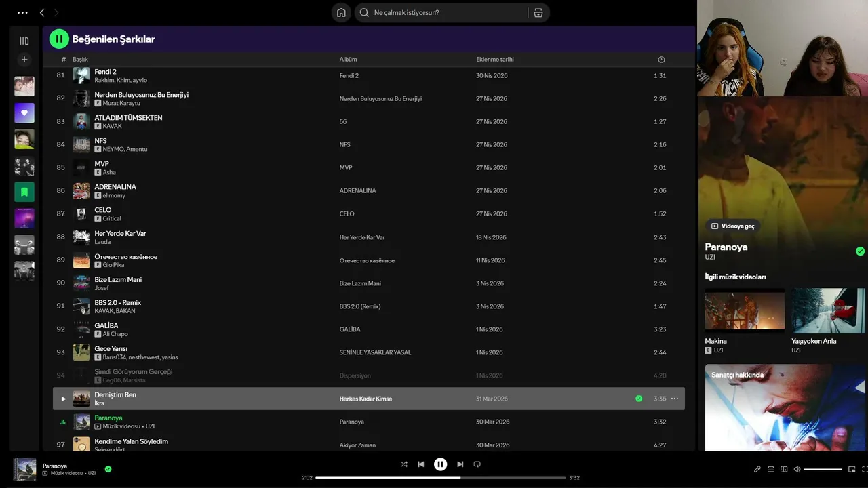The height and width of the screenshot is (488, 868).
Task: Select track 'Kendime Yalan Söyledim'
Action: (x=132, y=441)
